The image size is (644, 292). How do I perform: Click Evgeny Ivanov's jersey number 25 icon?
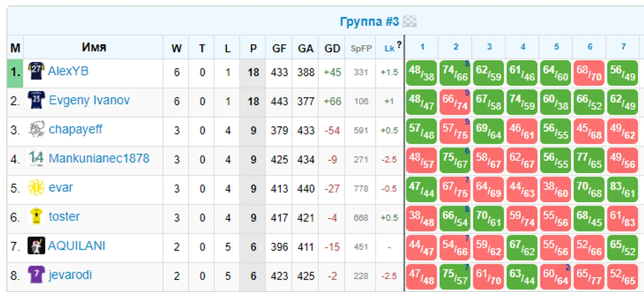click(36, 100)
